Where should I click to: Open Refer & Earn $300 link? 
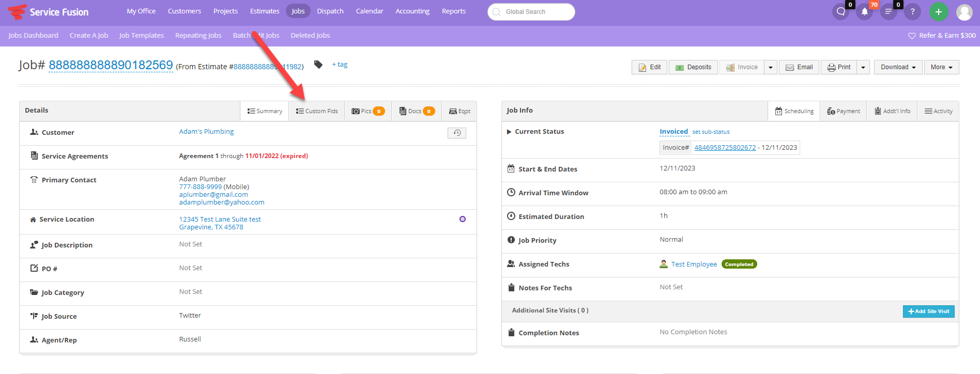(947, 36)
